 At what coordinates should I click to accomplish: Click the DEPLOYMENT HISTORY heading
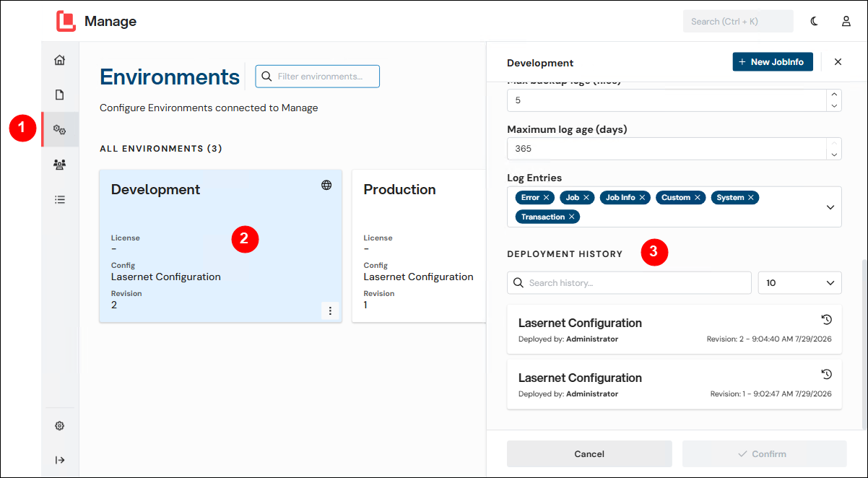click(x=565, y=254)
